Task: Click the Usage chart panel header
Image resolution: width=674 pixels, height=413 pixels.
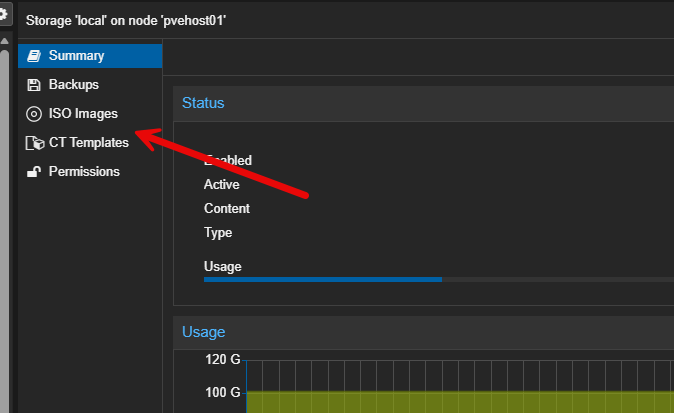Action: (x=203, y=332)
